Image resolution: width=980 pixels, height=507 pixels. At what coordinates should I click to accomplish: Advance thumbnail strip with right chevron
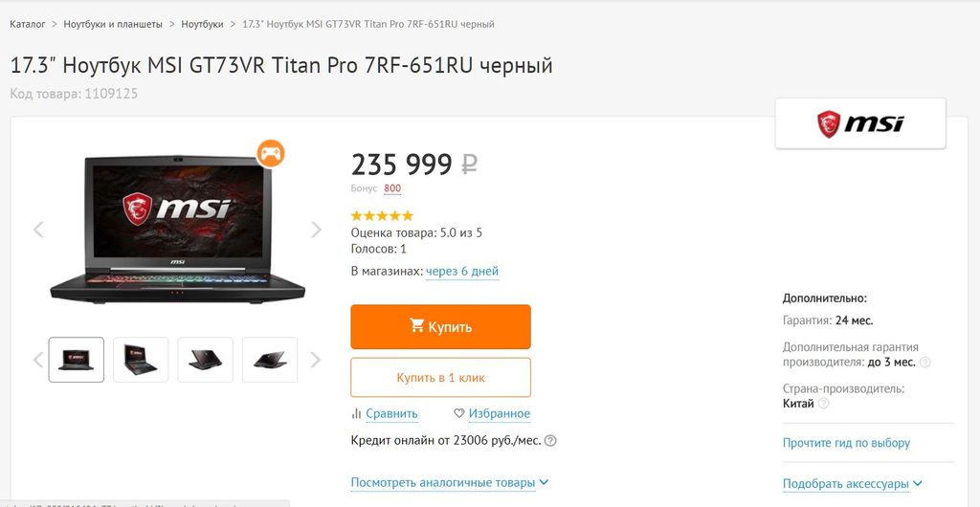coord(316,360)
